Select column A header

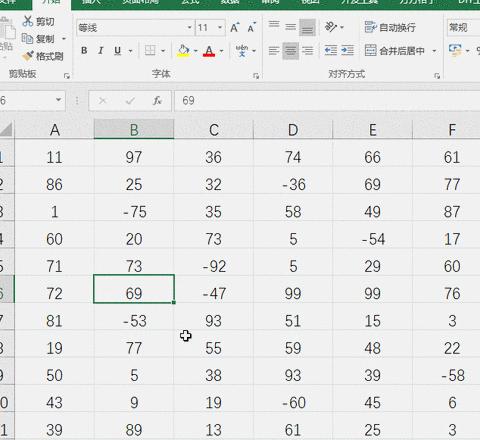54,130
